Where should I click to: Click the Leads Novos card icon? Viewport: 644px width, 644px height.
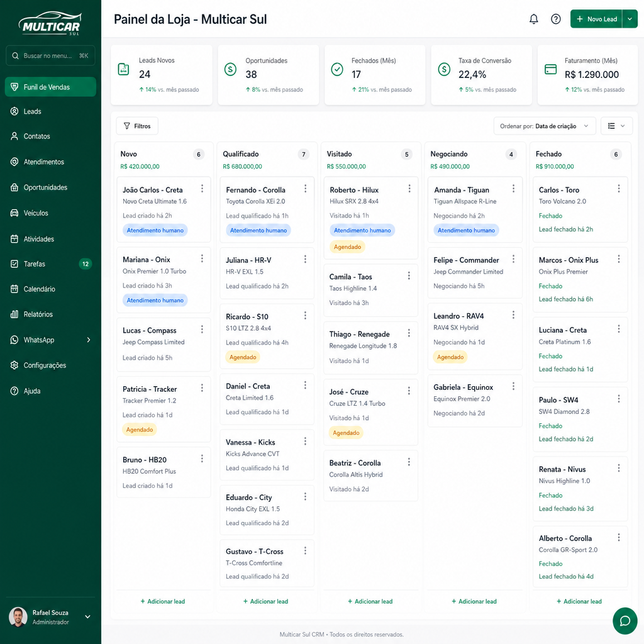(124, 69)
